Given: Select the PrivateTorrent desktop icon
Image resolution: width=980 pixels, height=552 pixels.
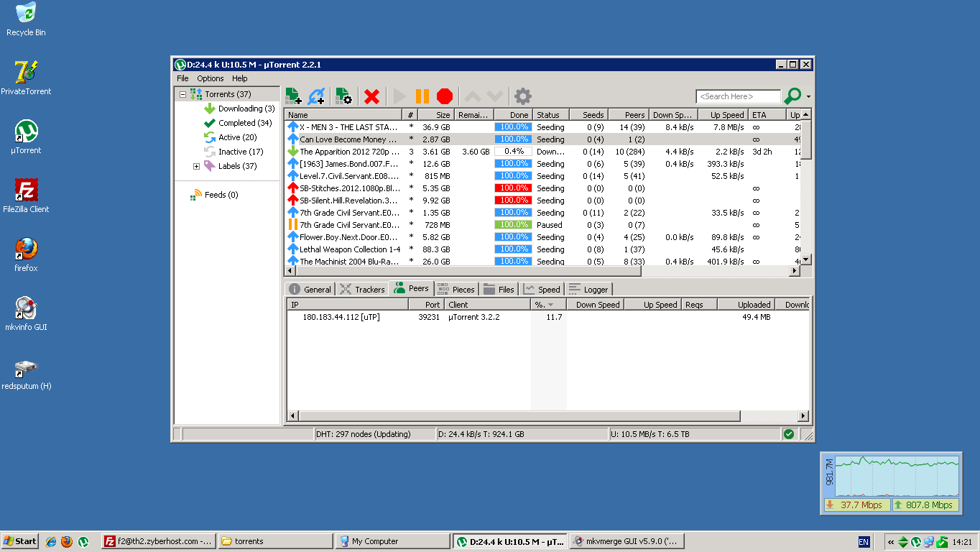Looking at the screenshot, I should [26, 72].
